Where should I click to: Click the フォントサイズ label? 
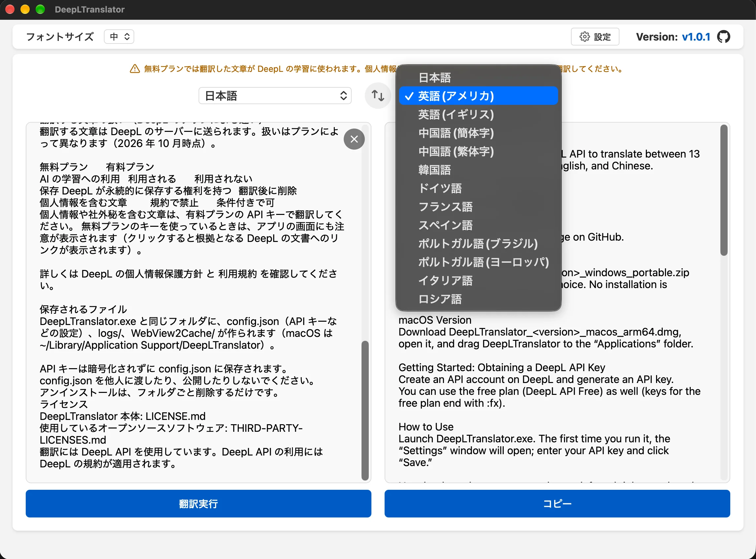coord(60,37)
